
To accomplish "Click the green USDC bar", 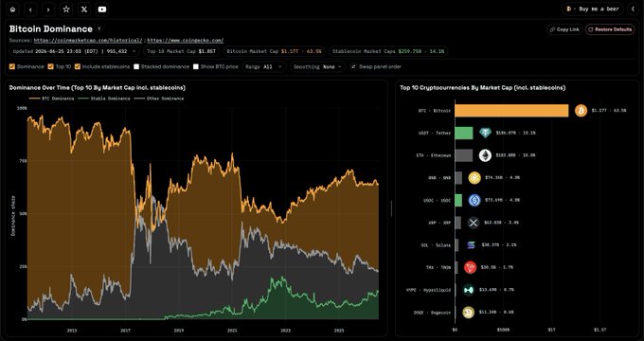I will pyautogui.click(x=458, y=200).
